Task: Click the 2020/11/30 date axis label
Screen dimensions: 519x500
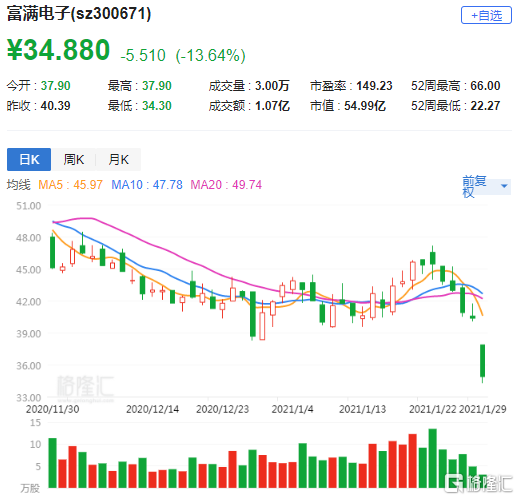Action: coord(53,409)
